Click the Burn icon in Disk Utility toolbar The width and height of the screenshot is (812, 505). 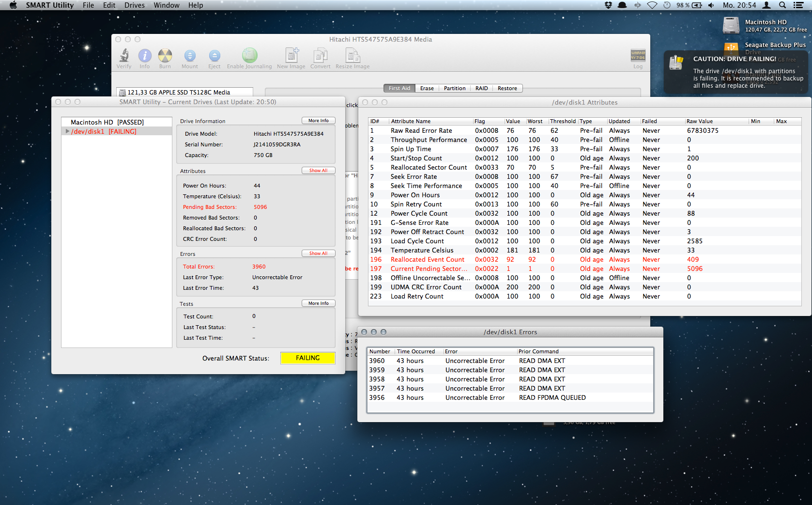165,56
